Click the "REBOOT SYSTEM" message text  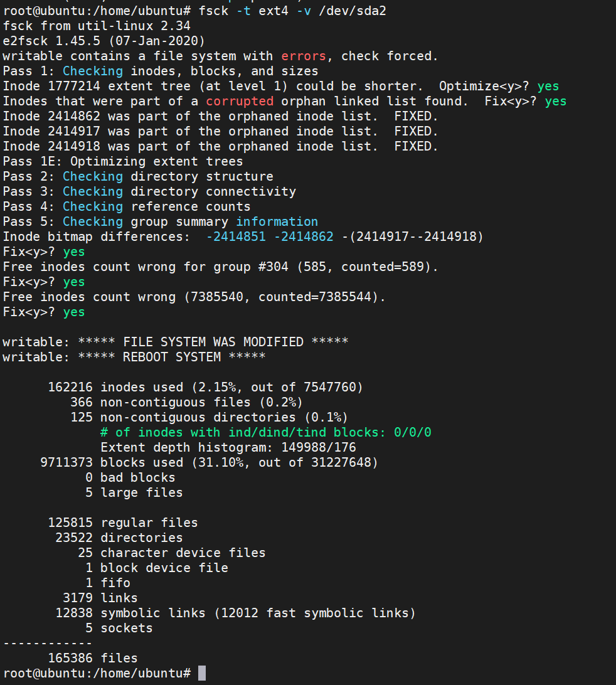(172, 357)
